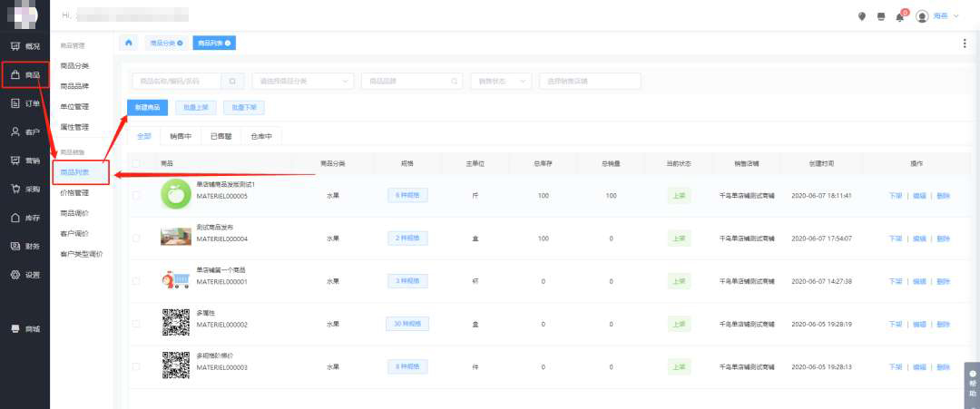Open 商城 store icon in sidebar

[15, 328]
